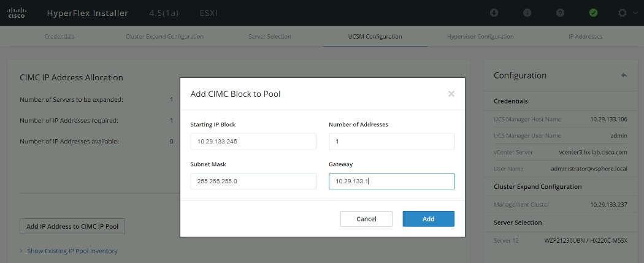Open the info icon in header
This screenshot has height=263, width=644.
527,13
